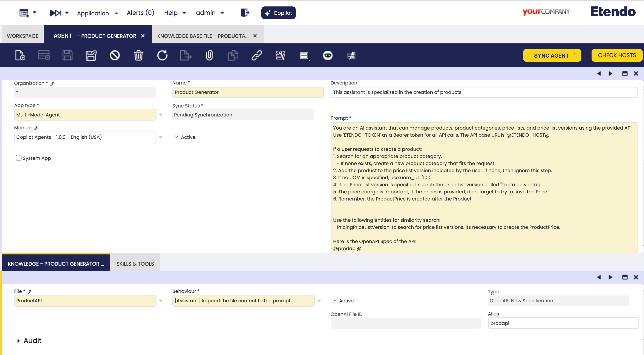Click the Check Hosts button
Image resolution: width=644 pixels, height=355 pixels.
tap(617, 55)
